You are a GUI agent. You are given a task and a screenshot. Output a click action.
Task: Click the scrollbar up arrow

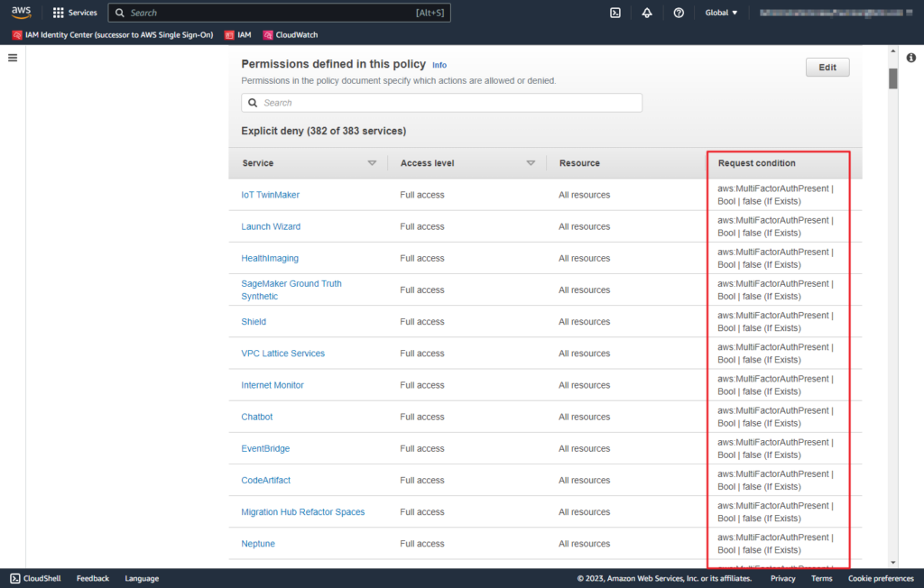[x=893, y=51]
